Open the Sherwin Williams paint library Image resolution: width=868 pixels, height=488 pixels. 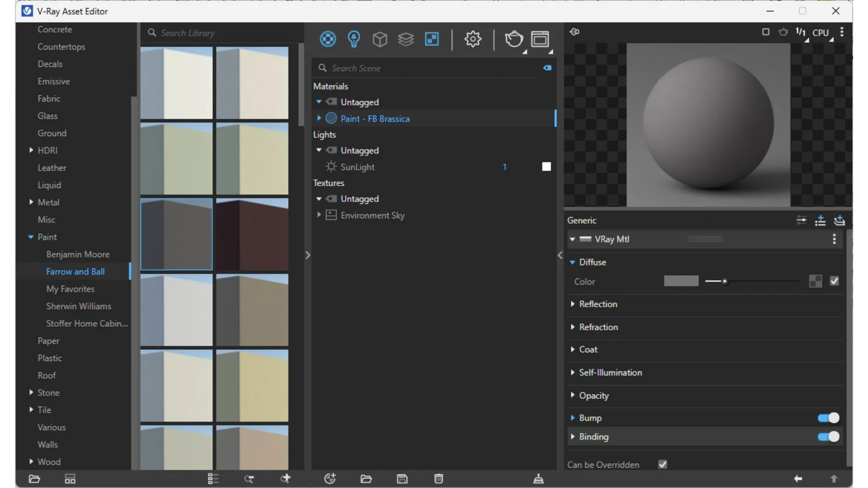79,306
